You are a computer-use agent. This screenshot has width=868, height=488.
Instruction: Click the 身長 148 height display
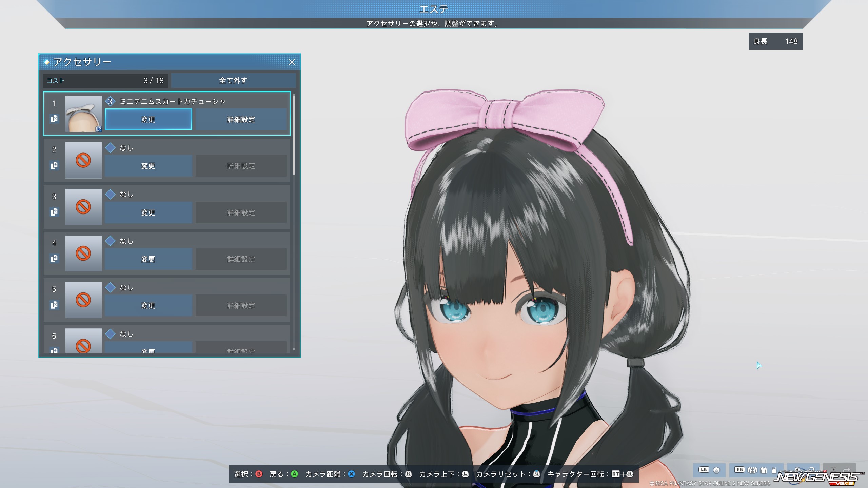(775, 41)
